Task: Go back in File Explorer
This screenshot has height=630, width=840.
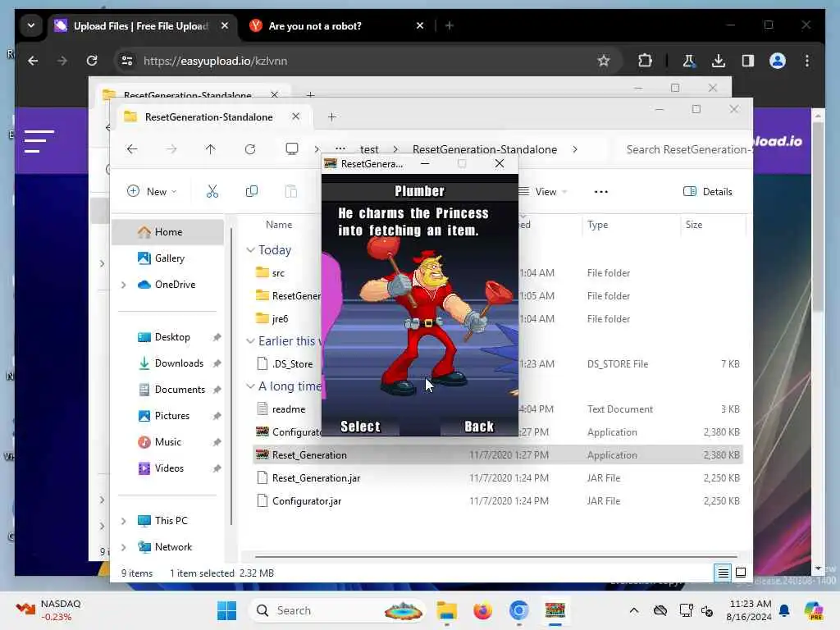Action: 132,149
